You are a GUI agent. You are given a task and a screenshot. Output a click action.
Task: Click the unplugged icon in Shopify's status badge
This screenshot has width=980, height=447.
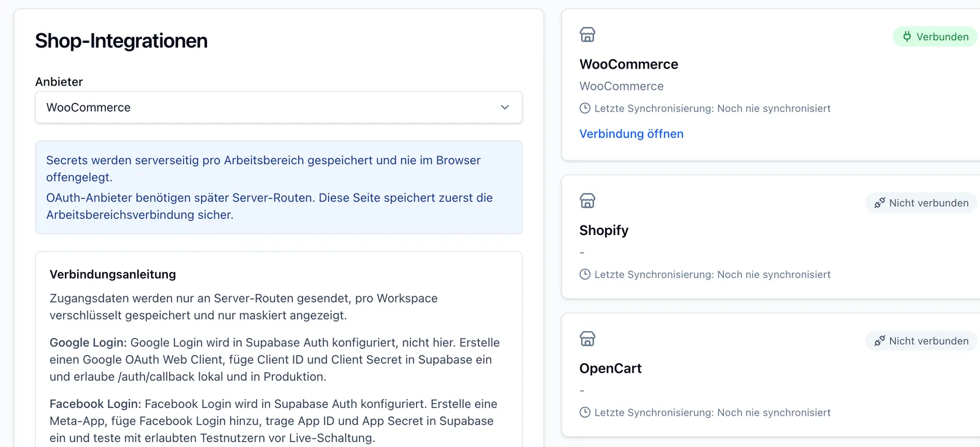(x=880, y=203)
